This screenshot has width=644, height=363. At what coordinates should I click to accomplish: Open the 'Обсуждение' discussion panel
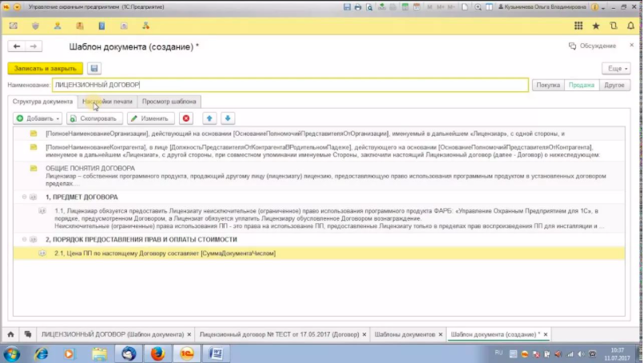click(592, 46)
